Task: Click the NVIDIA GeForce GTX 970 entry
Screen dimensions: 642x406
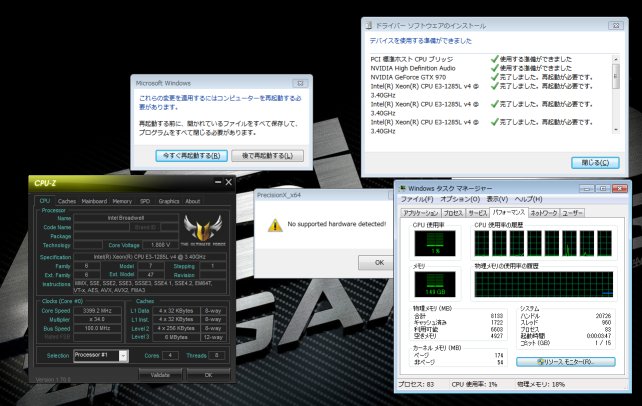Action: (408, 77)
